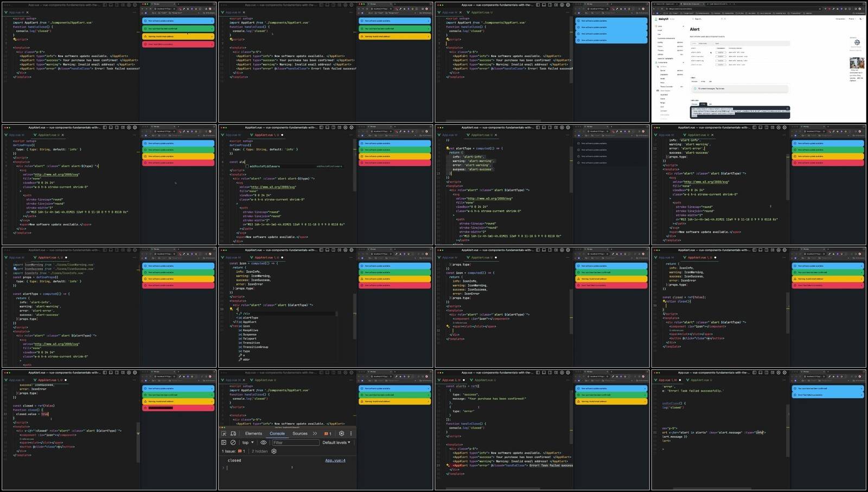Click the 1 Issue indicator in Console

pos(233,451)
